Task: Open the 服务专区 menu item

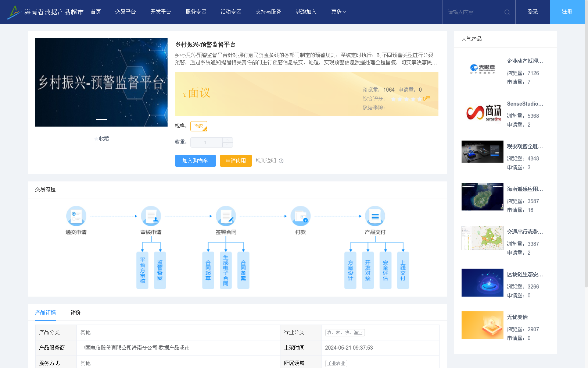Action: [x=196, y=12]
